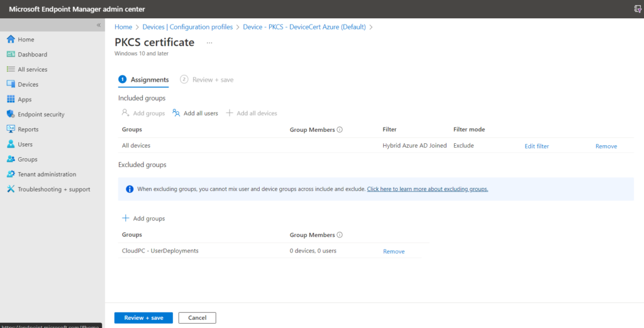Click the Filter mode column header
This screenshot has width=644, height=328.
(469, 129)
